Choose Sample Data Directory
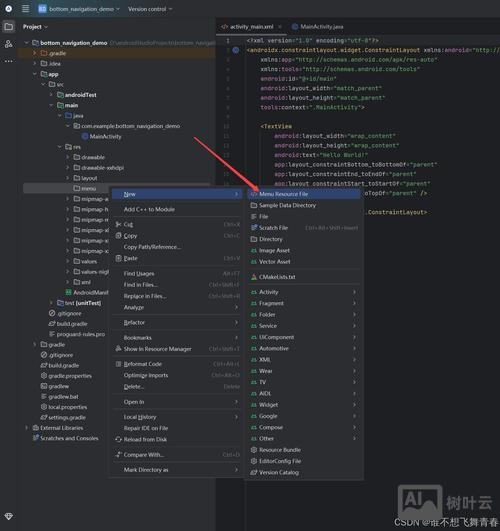500x531 pixels. pos(304,205)
